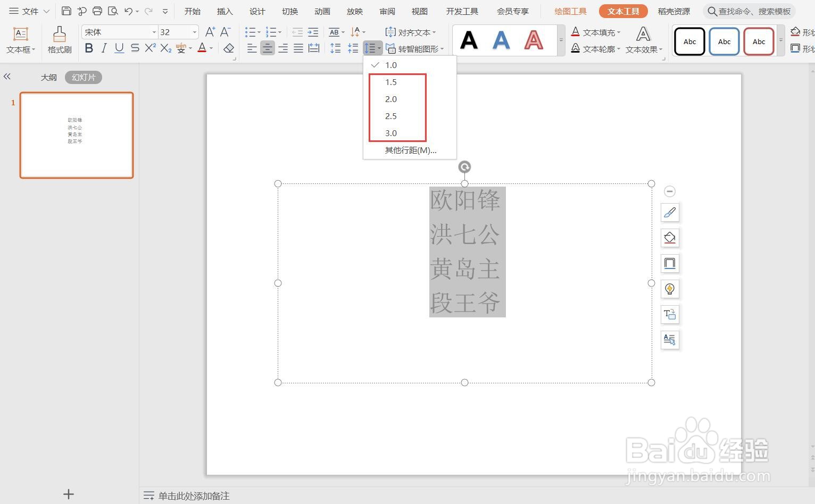Click the print icon in toolbar

tap(97, 11)
